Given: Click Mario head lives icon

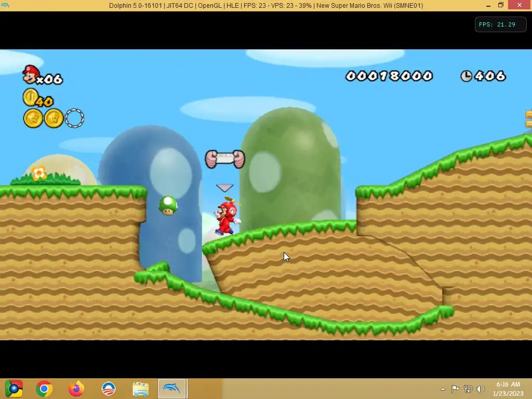Looking at the screenshot, I should [x=31, y=74].
